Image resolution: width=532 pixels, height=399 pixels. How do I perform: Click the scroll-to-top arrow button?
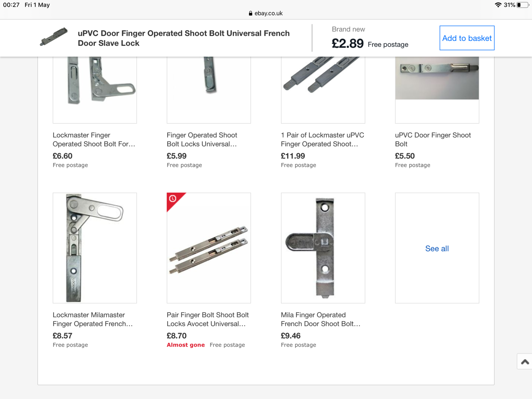click(x=525, y=362)
